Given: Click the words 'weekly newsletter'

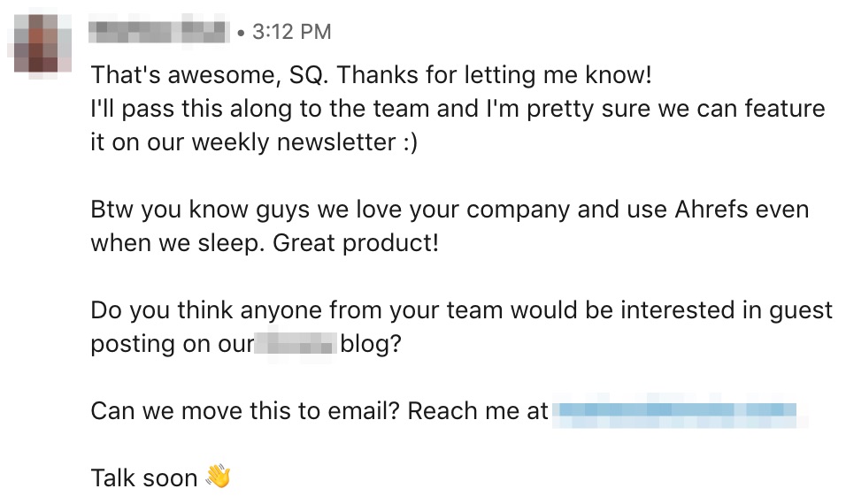Looking at the screenshot, I should tap(294, 142).
